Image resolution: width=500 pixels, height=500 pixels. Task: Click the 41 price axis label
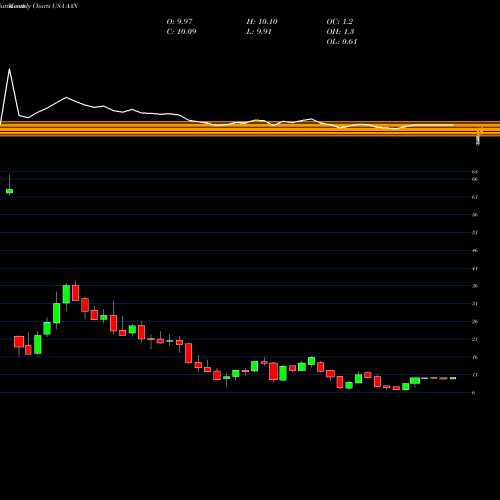pyautogui.click(x=475, y=268)
